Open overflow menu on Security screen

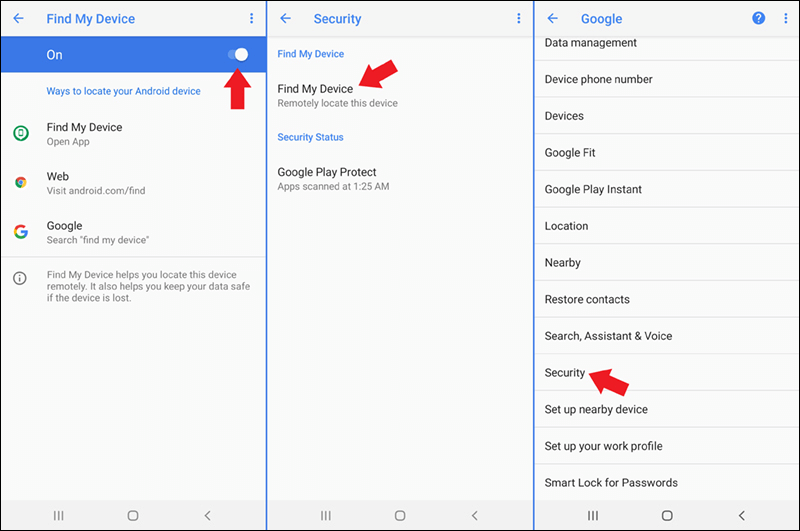[519, 18]
